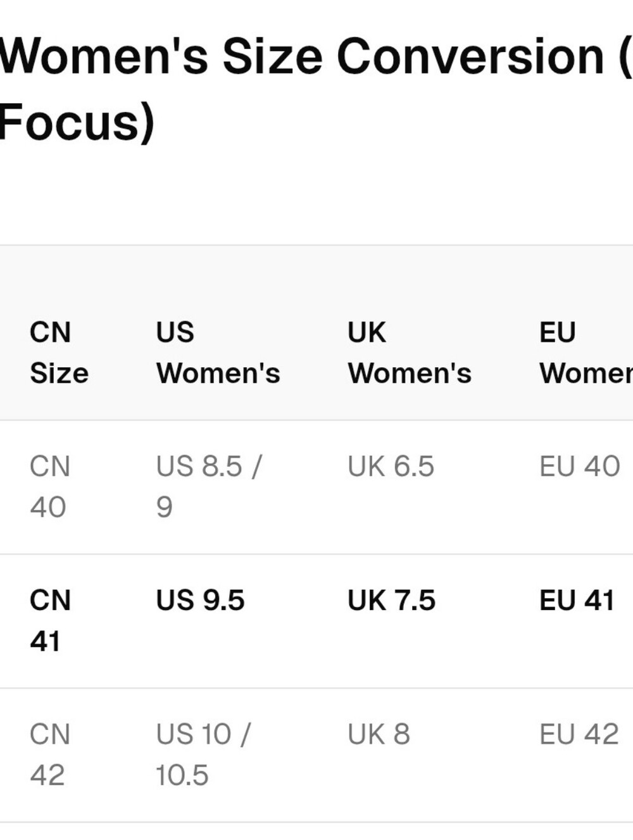Click the UK 8 cell
Screen dimensions: 633x840
point(379,735)
